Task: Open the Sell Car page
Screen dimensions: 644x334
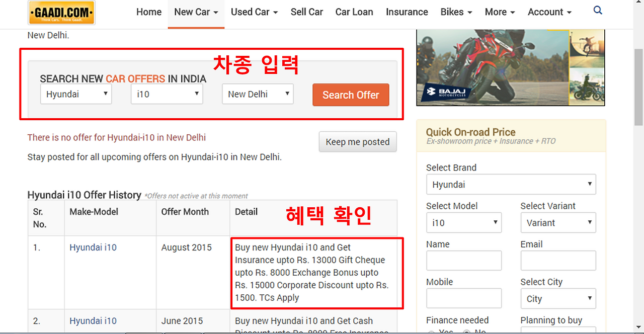Action: click(307, 12)
